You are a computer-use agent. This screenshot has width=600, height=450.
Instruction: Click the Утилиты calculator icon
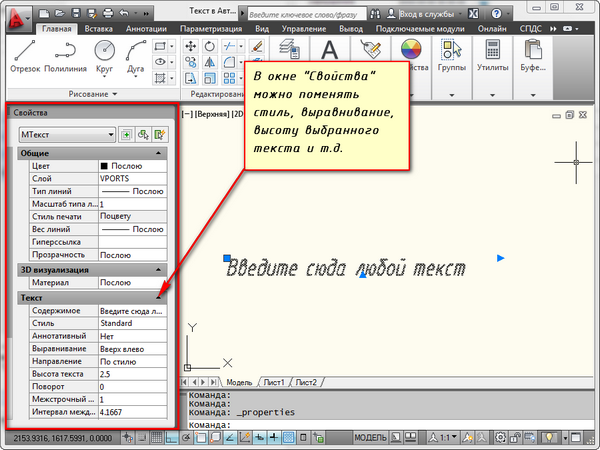point(492,50)
